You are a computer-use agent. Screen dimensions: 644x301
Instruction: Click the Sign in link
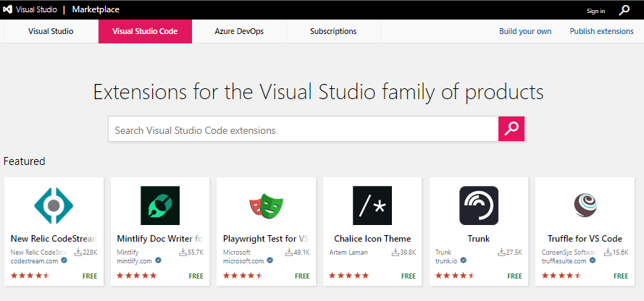coord(595,11)
